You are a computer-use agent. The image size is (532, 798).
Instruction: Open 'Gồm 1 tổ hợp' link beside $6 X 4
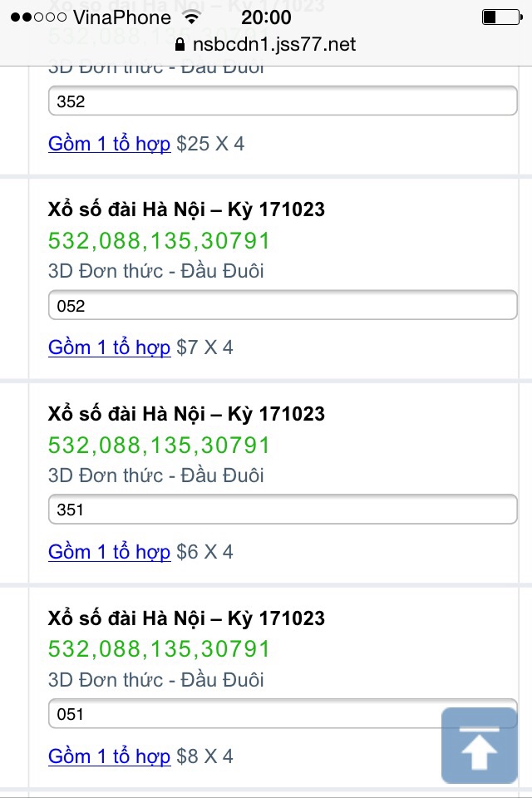pos(109,552)
